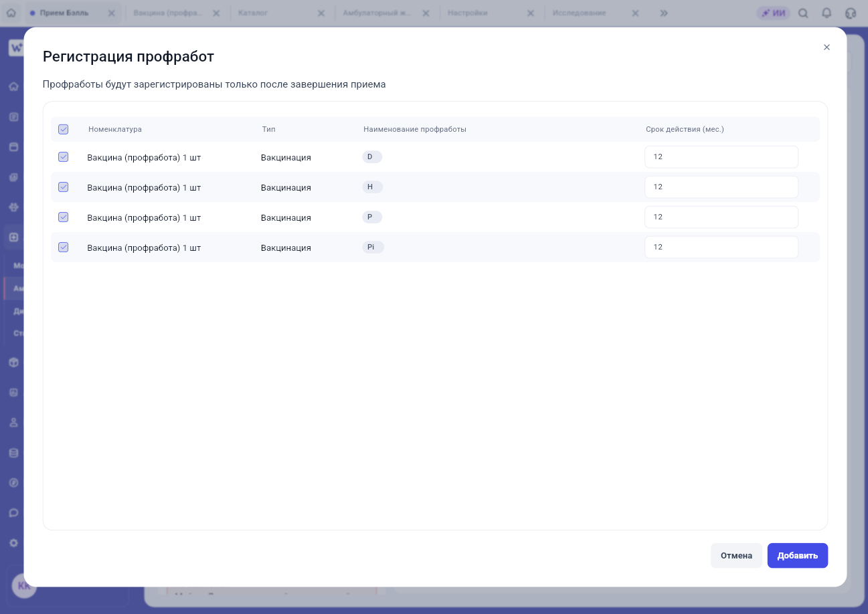Focus the validity months field for row D
Viewport: 868px width, 614px height.
point(721,157)
